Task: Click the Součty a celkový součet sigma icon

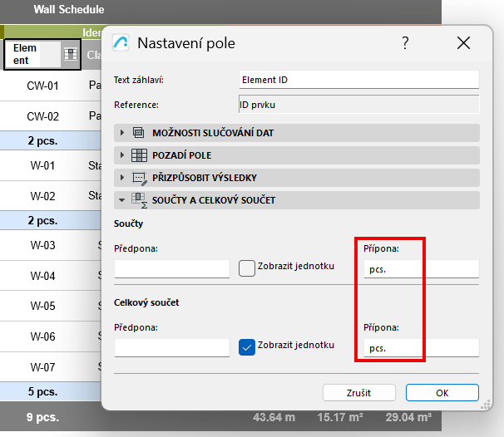Action: point(139,200)
